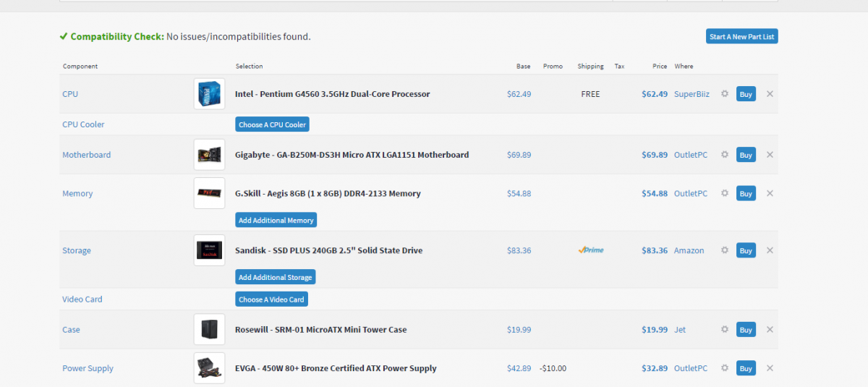Buy the G.Skill Aegis 8GB memory
This screenshot has width=868, height=387.
tap(746, 193)
